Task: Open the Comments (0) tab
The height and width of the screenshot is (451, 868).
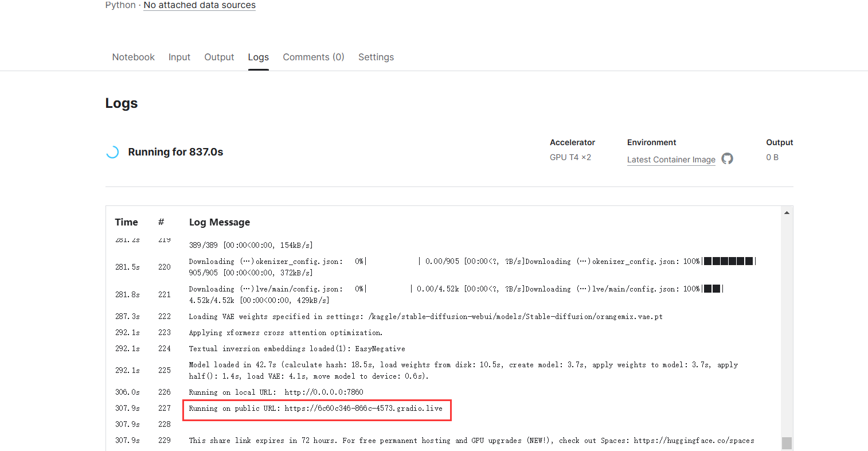Action: 314,57
